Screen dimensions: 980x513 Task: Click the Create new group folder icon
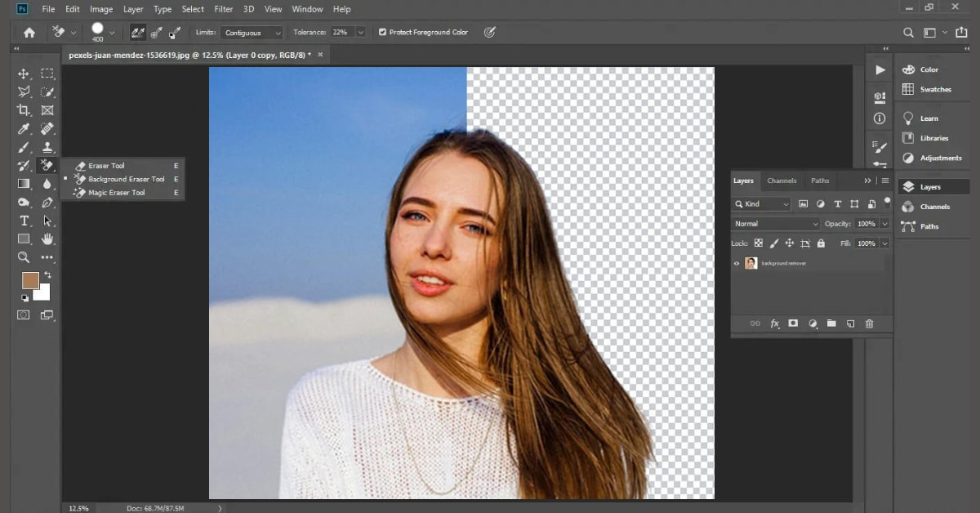(831, 323)
